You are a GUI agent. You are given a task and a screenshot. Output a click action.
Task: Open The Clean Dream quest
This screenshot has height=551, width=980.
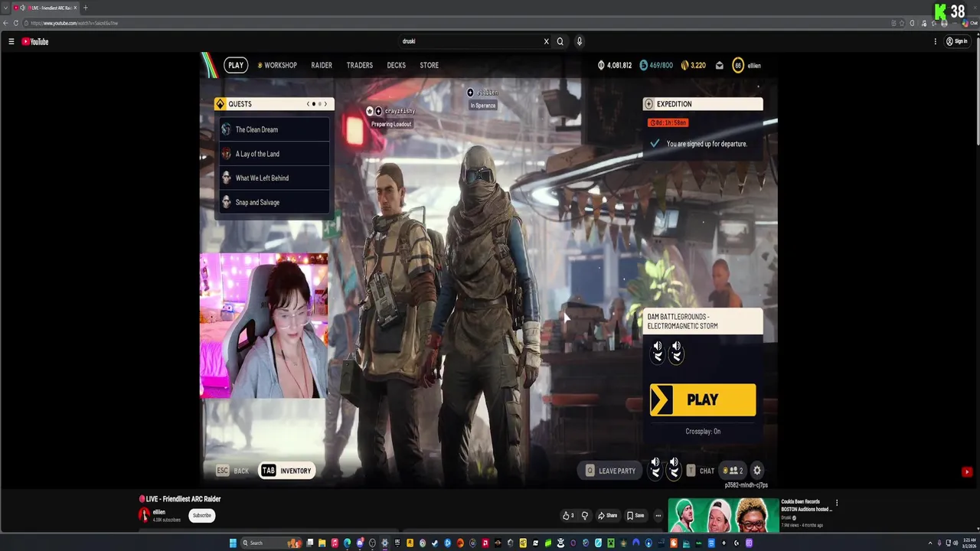pyautogui.click(x=274, y=129)
